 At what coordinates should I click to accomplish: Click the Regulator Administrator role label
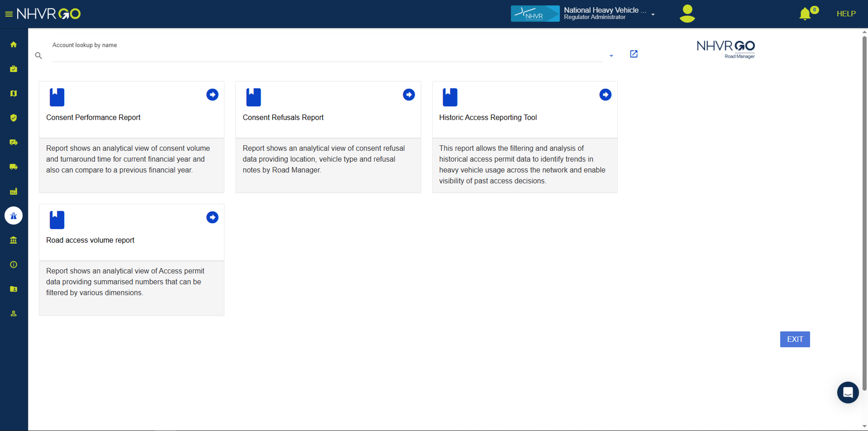coord(594,17)
